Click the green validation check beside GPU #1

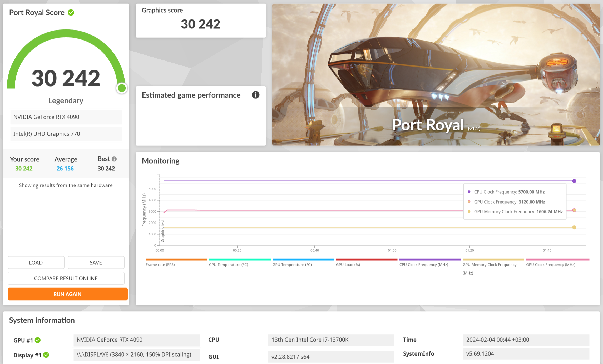(38, 340)
